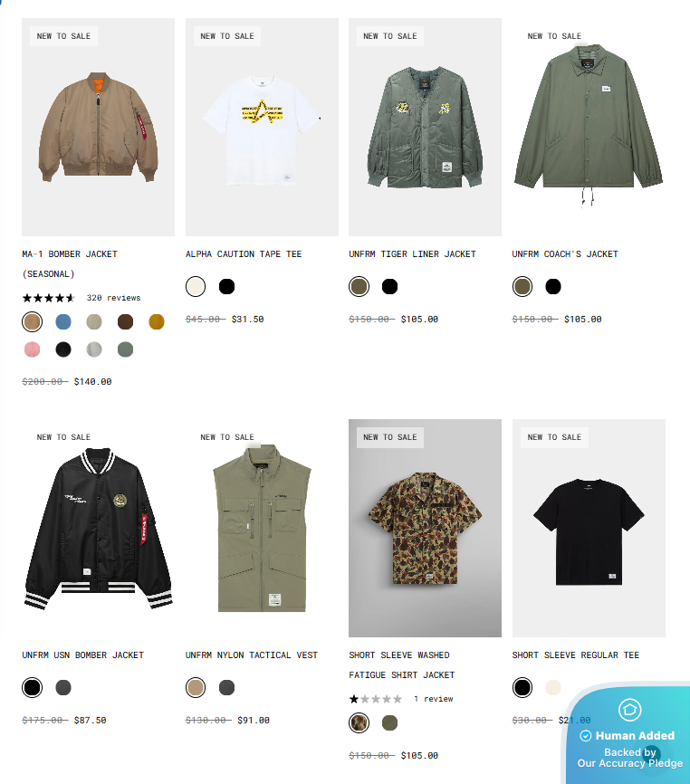Select black swatch for Alpha Caution Tape Tee

coord(226,286)
